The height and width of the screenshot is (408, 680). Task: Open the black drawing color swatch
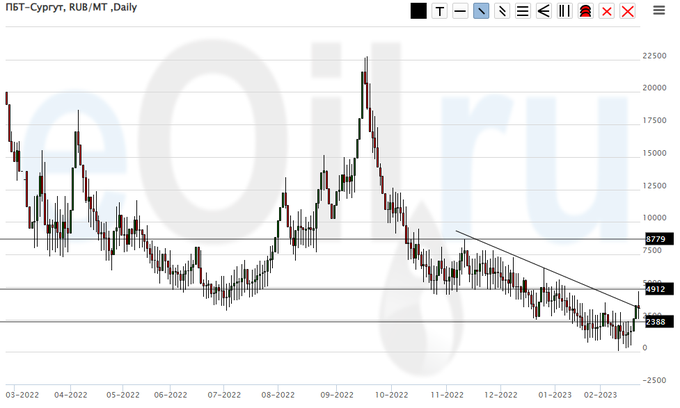418,11
